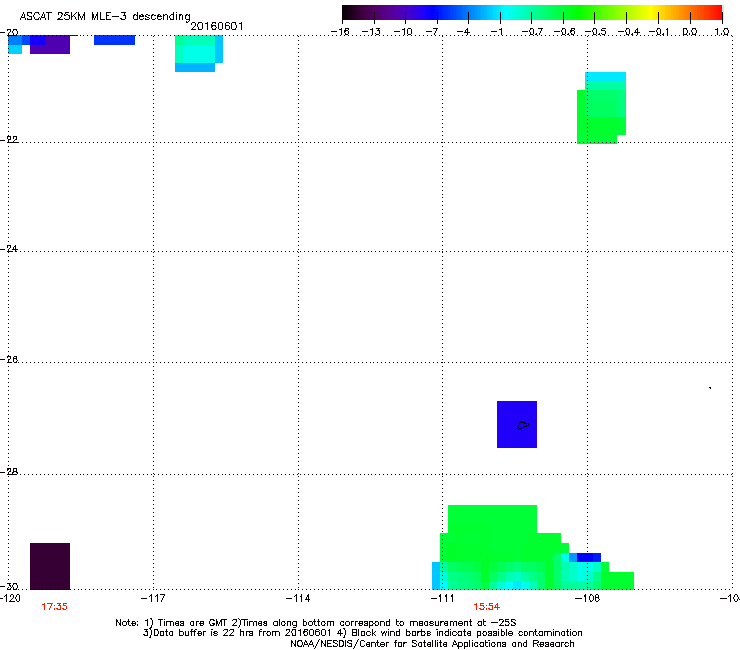
Task: Click the colorbar value -7
Action: tap(434, 32)
